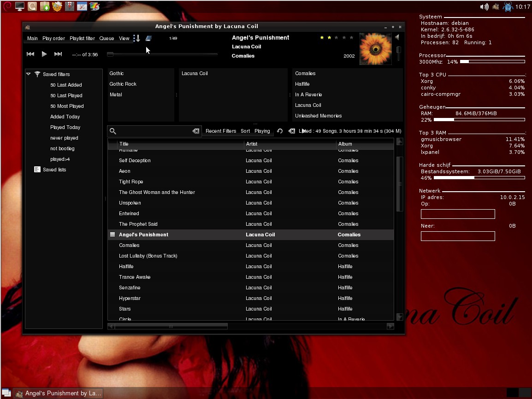The width and height of the screenshot is (532, 399).
Task: Click the volume speaker icon in player
Action: point(397,37)
